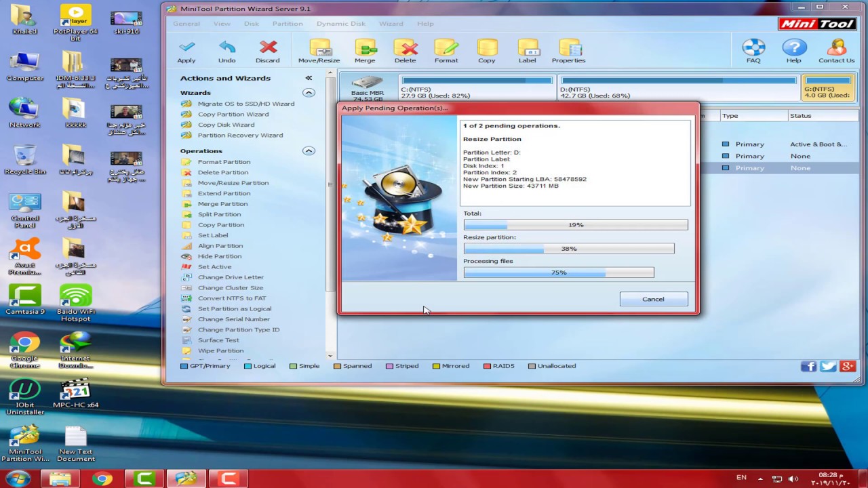Screen dimensions: 868x488
Task: Open Recycle Bin on the desktop
Action: click(x=24, y=160)
